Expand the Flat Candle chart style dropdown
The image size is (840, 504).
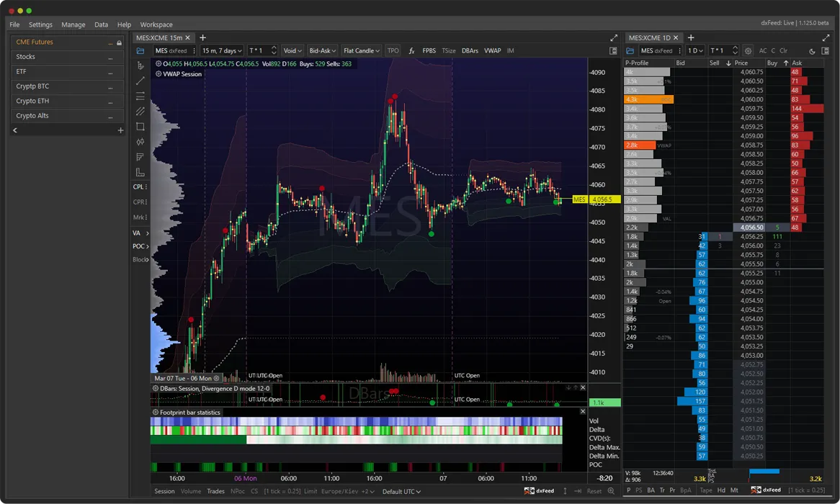361,50
